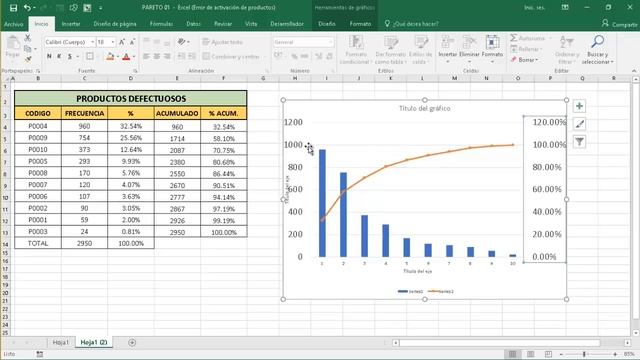Switch to the chart Formato tab
The height and width of the screenshot is (360, 640).
[360, 24]
